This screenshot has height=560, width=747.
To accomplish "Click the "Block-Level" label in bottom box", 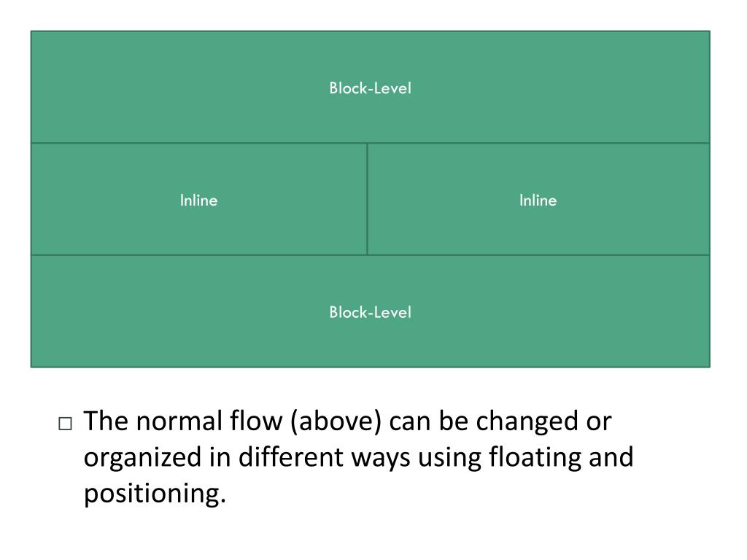I will [370, 312].
